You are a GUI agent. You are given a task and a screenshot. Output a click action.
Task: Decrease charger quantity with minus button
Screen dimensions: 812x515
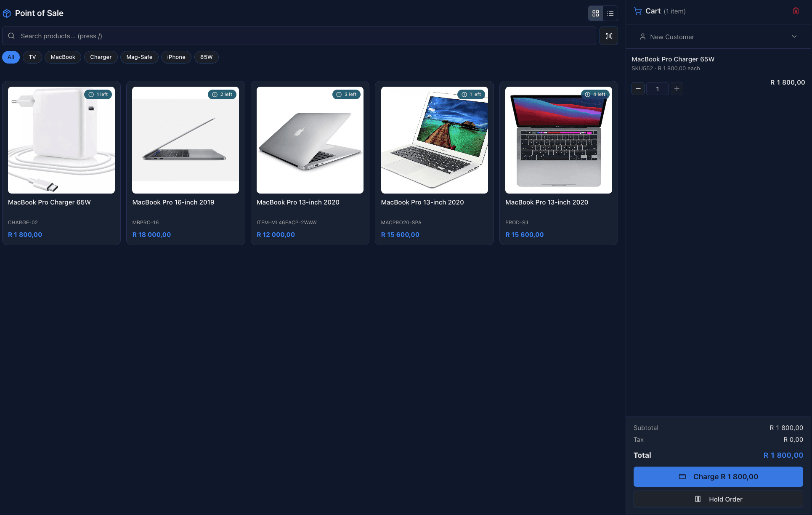pos(638,89)
